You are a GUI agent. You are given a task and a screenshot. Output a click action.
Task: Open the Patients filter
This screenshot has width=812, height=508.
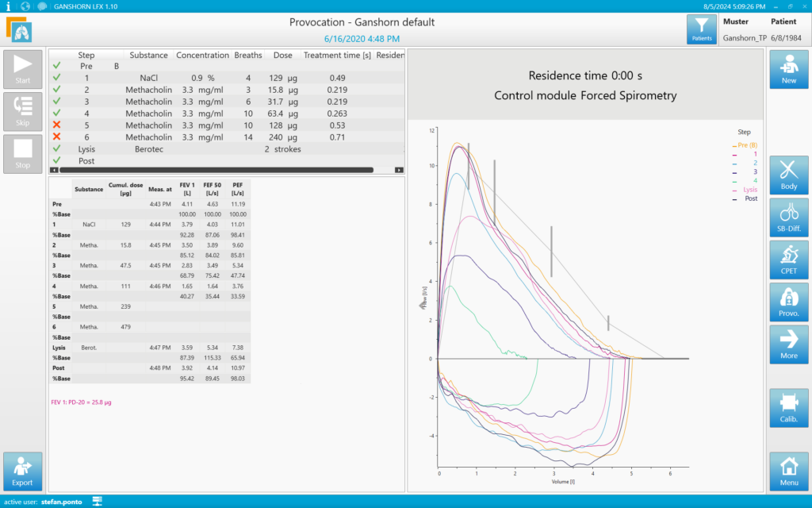click(x=702, y=29)
